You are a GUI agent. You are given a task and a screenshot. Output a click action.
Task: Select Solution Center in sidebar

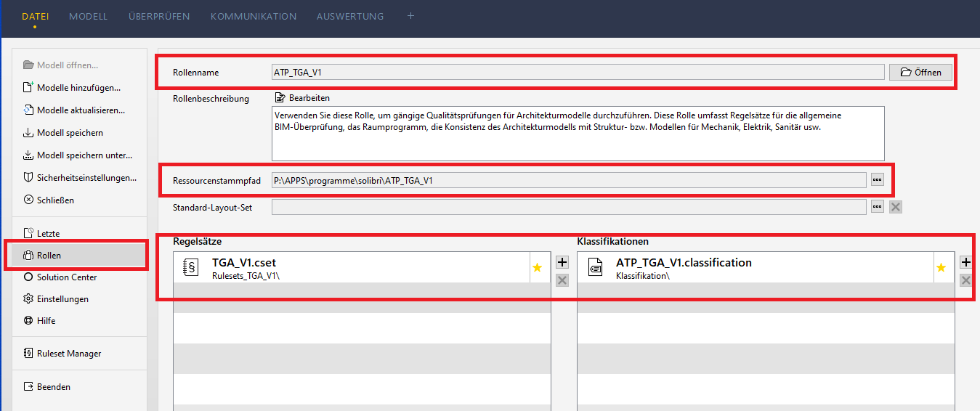[66, 277]
